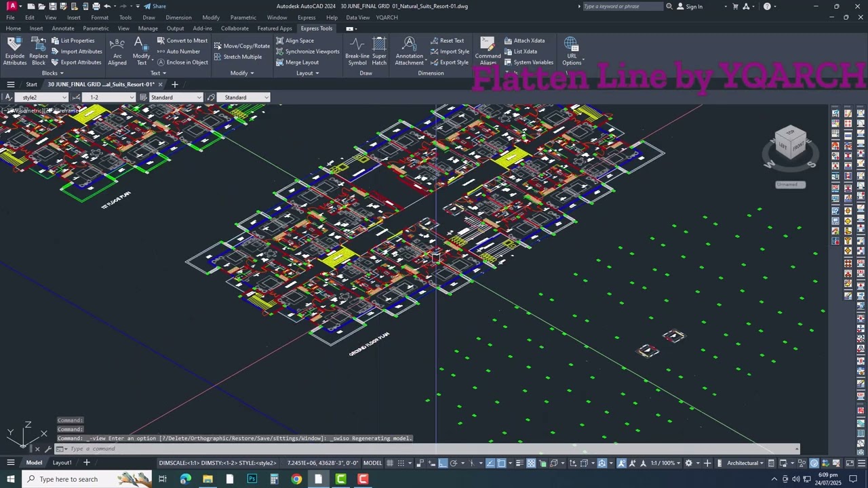The height and width of the screenshot is (488, 868).
Task: Click the Align Space tool
Action: coord(295,41)
